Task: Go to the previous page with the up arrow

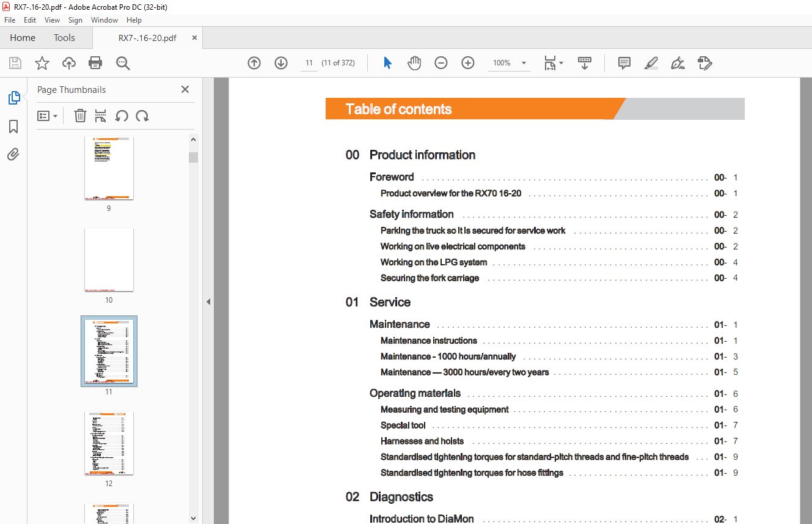Action: click(x=254, y=63)
